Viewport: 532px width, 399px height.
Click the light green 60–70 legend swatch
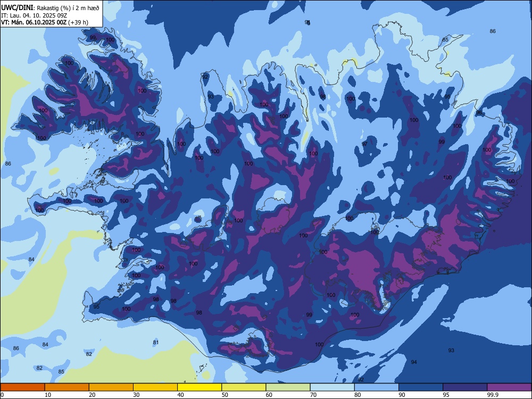pyautogui.click(x=288, y=387)
